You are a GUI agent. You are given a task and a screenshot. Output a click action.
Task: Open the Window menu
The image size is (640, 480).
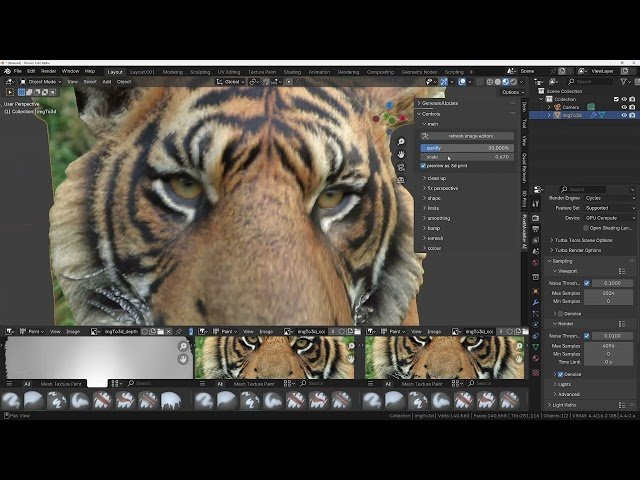coord(70,71)
